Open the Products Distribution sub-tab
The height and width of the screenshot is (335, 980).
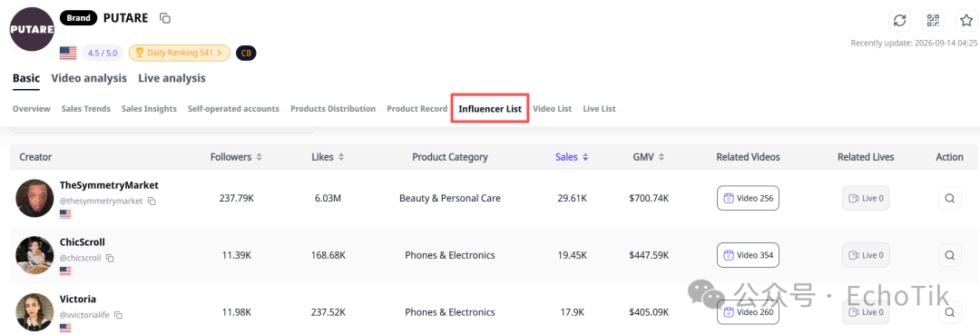(x=333, y=109)
